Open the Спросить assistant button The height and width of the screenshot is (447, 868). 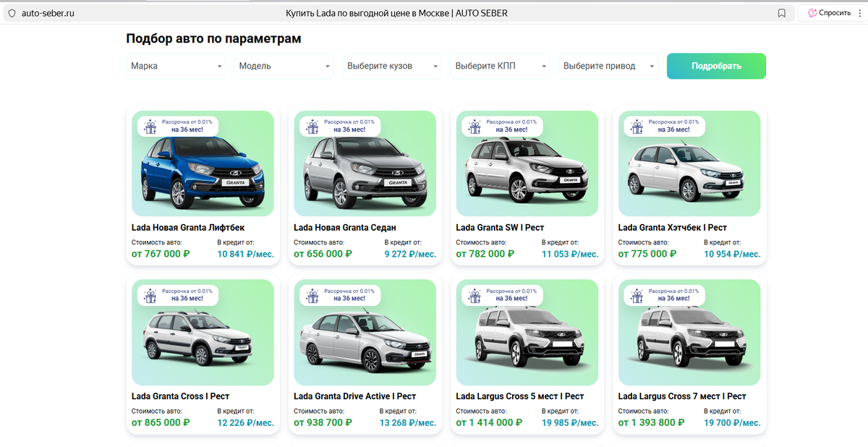coord(830,13)
